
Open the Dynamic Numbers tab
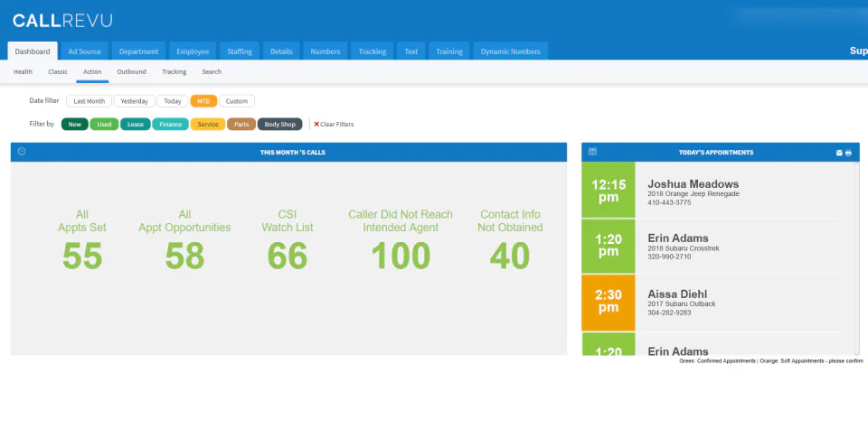[510, 51]
